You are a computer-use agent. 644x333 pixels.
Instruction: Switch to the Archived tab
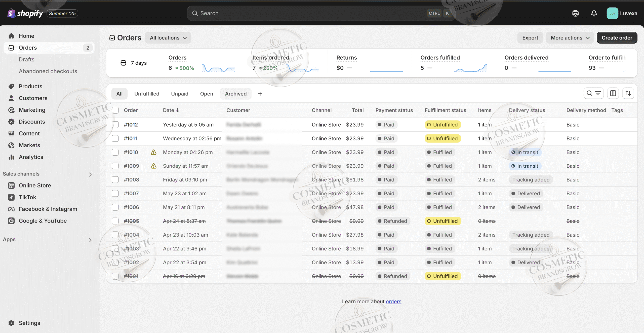coord(235,94)
